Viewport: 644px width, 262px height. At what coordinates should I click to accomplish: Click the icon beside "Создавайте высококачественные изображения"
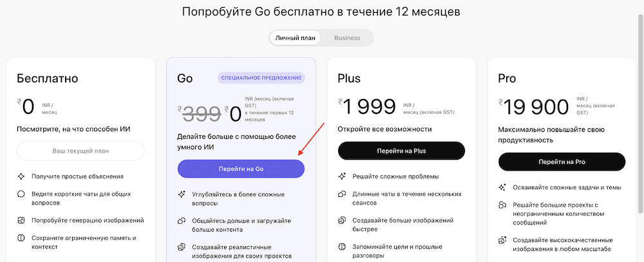click(502, 240)
